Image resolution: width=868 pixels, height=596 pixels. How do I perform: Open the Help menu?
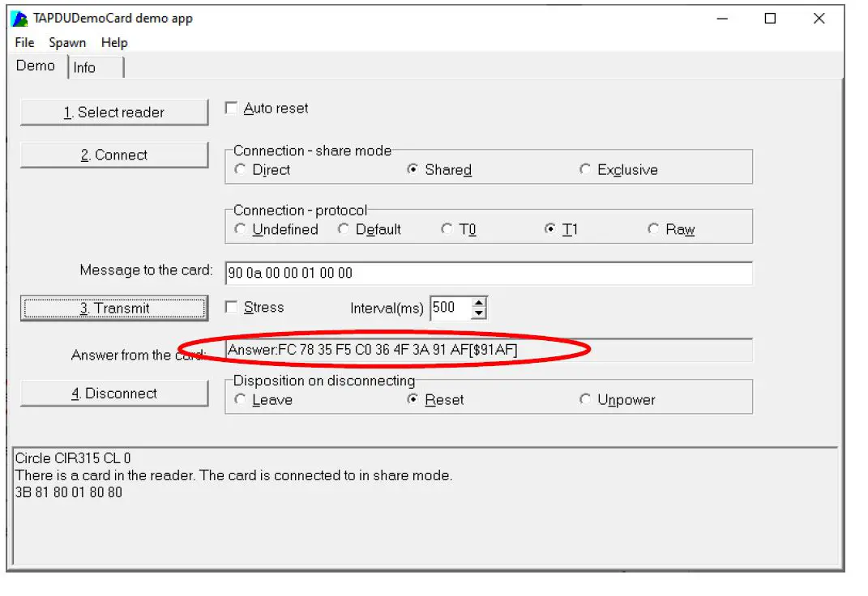click(x=114, y=43)
